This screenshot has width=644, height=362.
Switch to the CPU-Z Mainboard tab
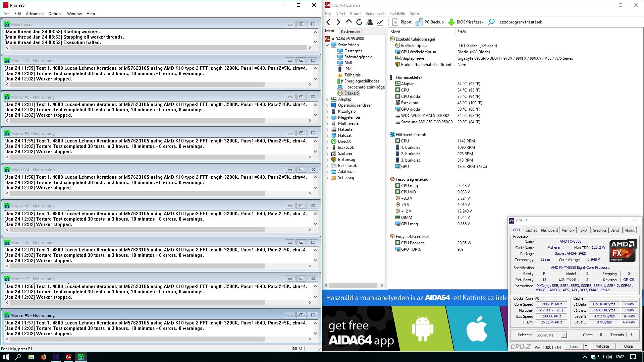point(549,230)
